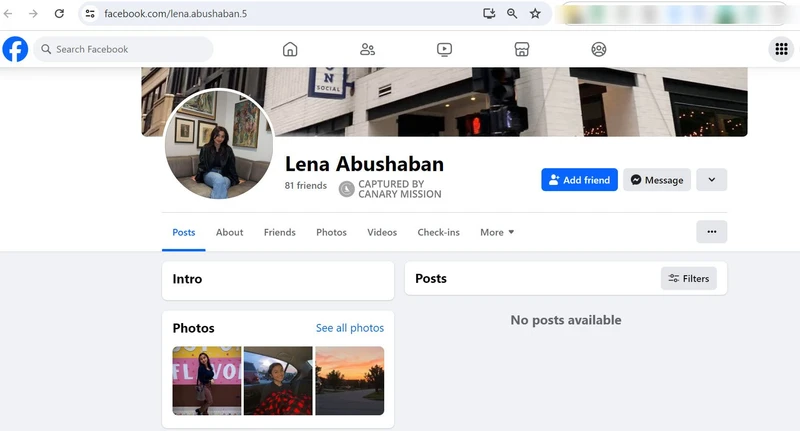Open the Facebook menu grid icon
The height and width of the screenshot is (431, 800).
point(781,49)
